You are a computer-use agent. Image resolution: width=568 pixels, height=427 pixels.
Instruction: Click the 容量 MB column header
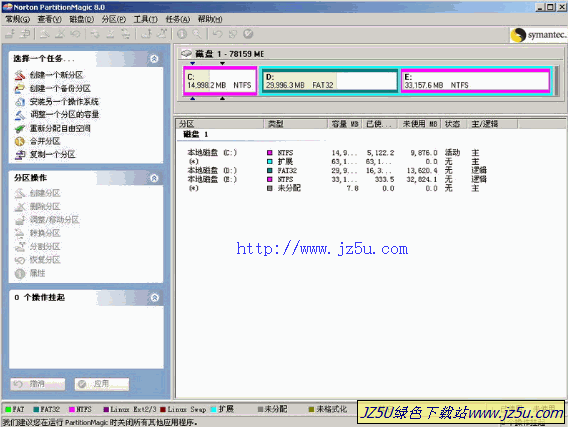pyautogui.click(x=345, y=124)
